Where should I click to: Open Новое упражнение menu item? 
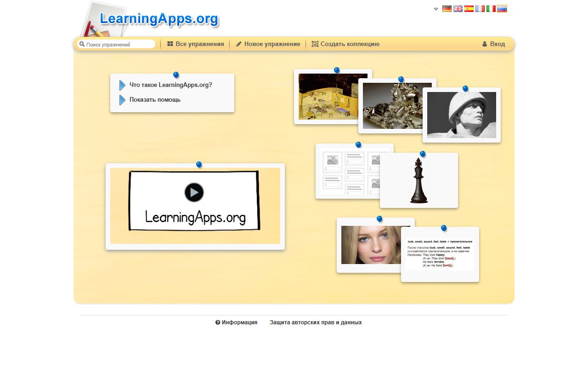pyautogui.click(x=268, y=44)
